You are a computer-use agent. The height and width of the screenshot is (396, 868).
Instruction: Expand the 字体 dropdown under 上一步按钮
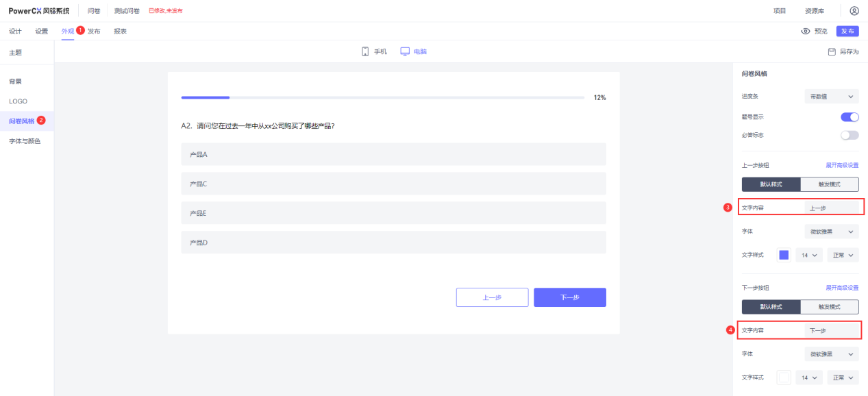tap(831, 232)
